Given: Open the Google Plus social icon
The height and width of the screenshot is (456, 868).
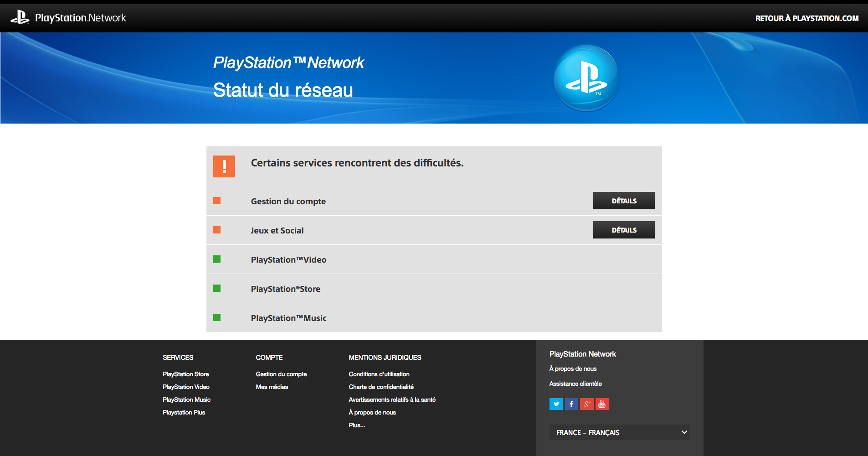Looking at the screenshot, I should (587, 404).
